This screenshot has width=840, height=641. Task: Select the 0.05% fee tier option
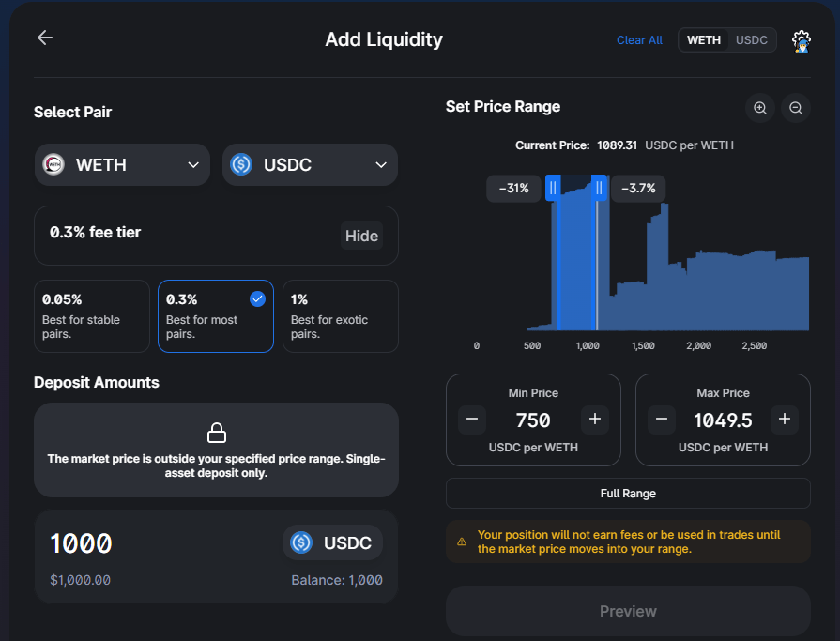click(x=92, y=316)
